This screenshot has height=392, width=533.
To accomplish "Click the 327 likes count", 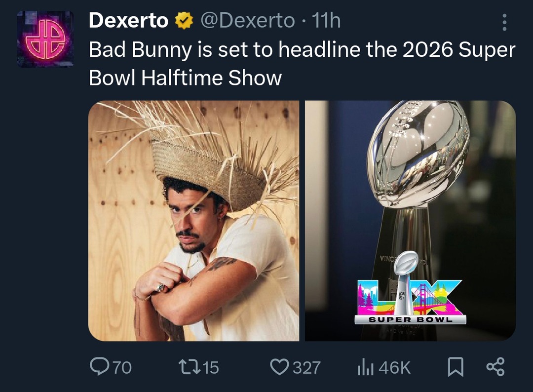I will click(x=306, y=367).
